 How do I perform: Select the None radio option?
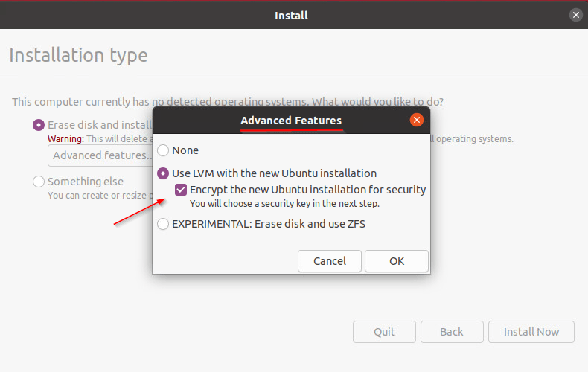pos(164,150)
